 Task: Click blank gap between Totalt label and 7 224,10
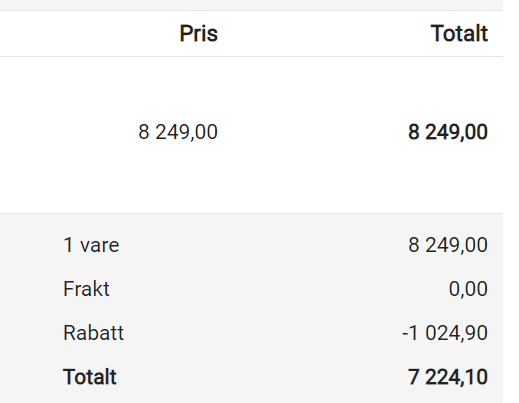point(262,377)
